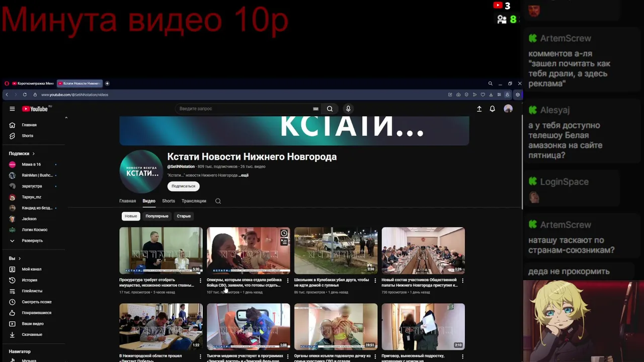This screenshot has width=644, height=362.
Task: Open Тархун_mz subscription channel
Action: click(33, 197)
